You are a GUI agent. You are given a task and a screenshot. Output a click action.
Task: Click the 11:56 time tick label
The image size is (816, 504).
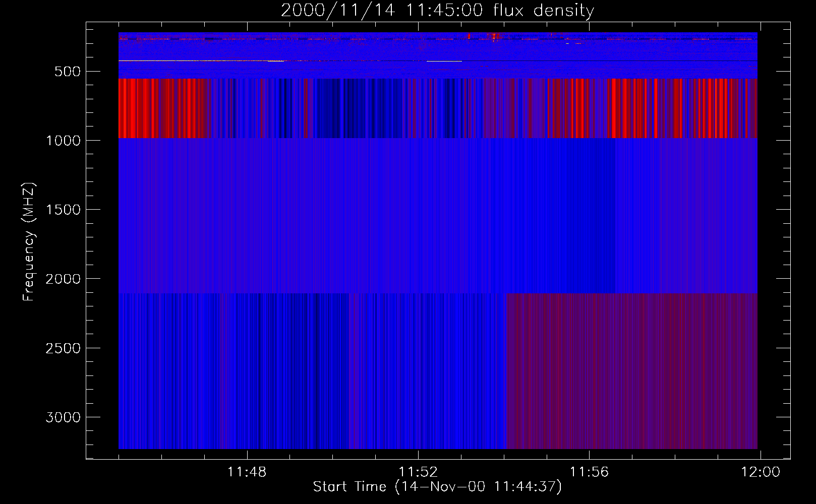pos(589,472)
